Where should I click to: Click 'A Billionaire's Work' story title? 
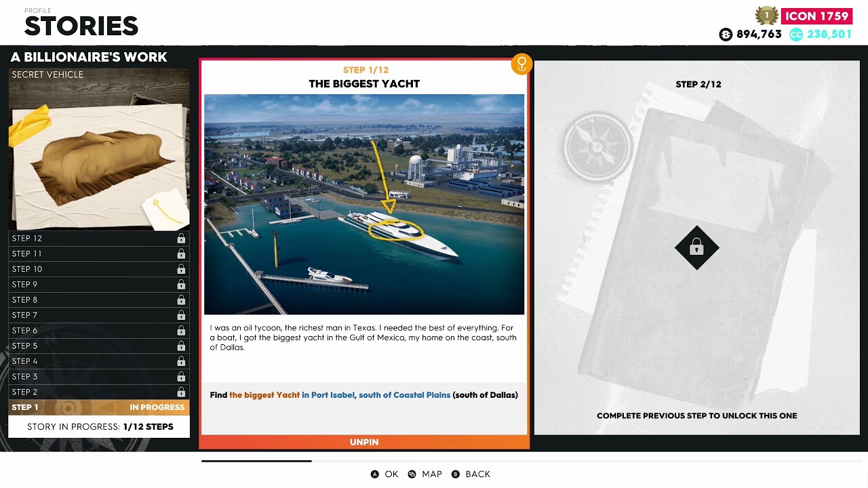pos(89,58)
